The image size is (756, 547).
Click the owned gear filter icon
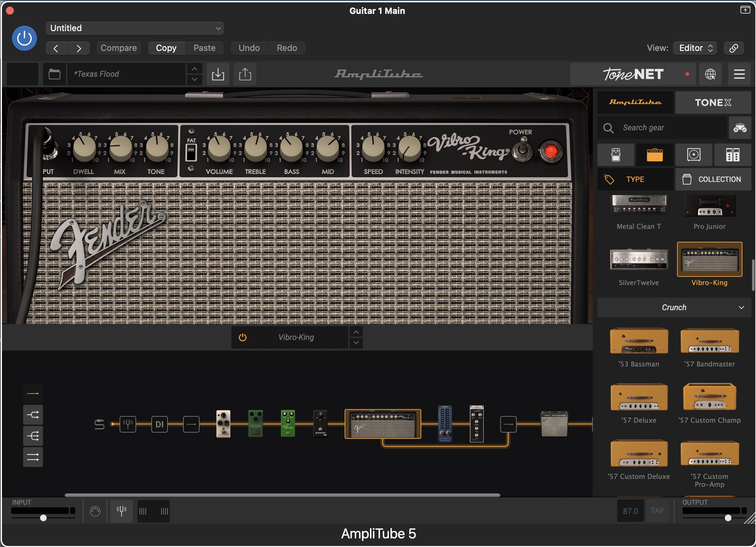click(740, 128)
